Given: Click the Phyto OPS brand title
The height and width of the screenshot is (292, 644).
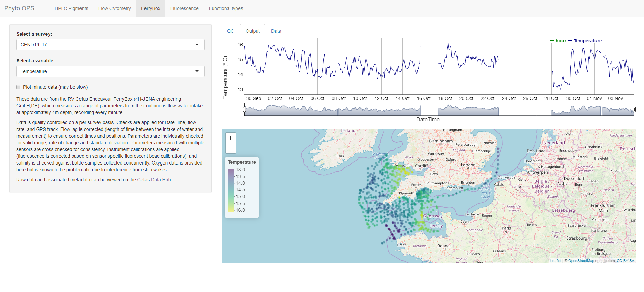Looking at the screenshot, I should (19, 8).
